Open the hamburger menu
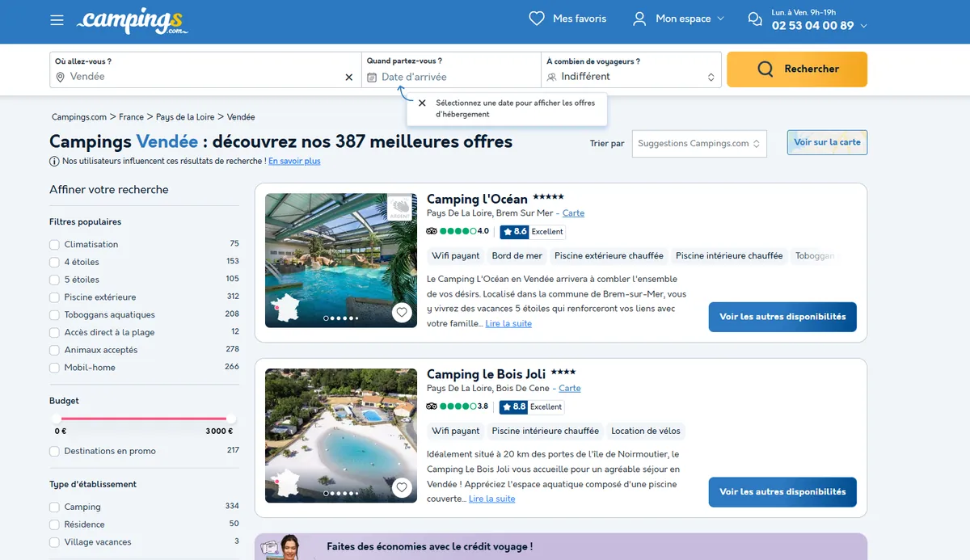 [57, 20]
